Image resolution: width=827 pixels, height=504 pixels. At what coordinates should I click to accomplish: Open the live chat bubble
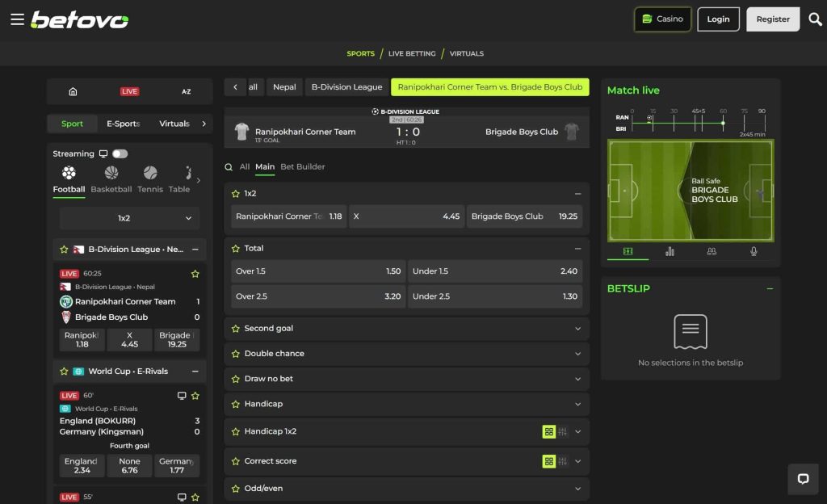(803, 479)
